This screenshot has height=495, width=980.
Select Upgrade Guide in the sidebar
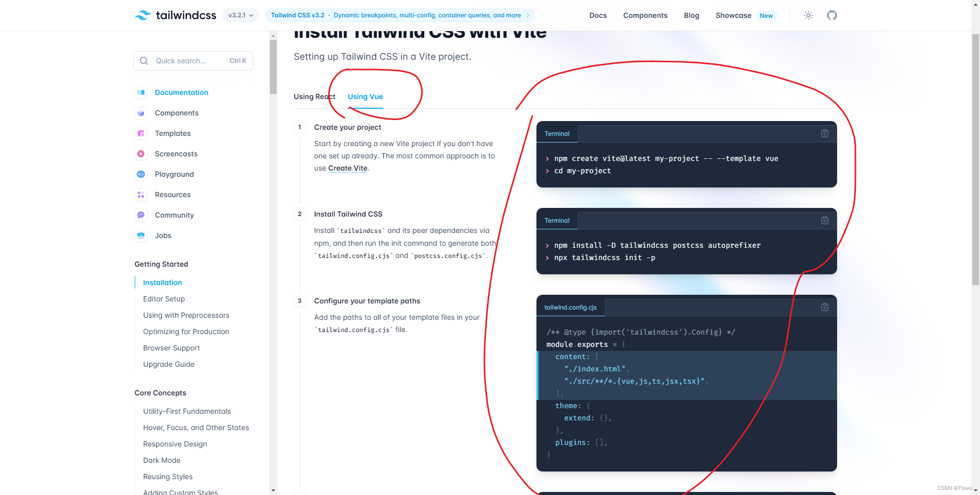pos(168,364)
